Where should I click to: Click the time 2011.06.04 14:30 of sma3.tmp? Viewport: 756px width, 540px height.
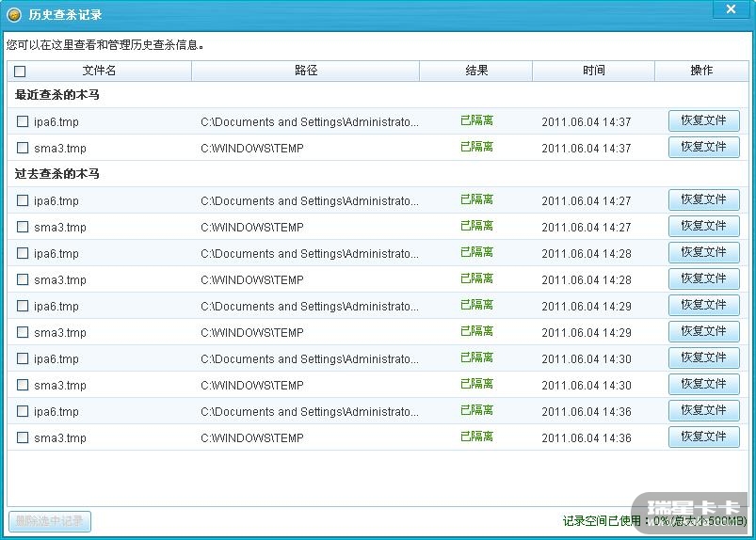point(587,386)
